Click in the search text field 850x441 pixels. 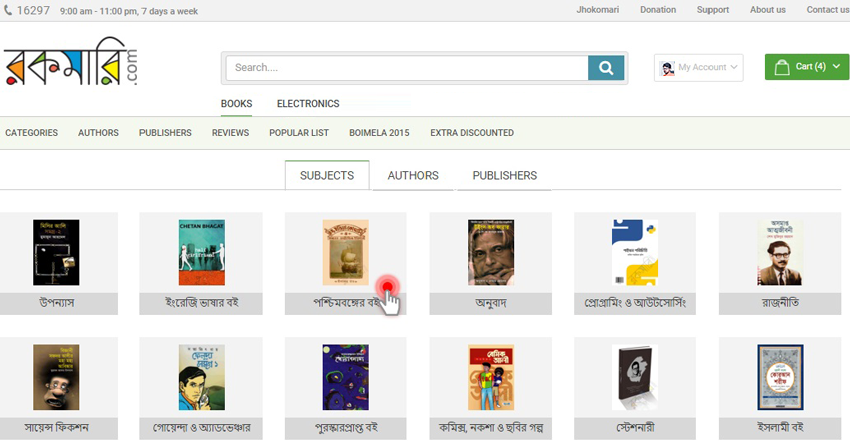click(406, 67)
